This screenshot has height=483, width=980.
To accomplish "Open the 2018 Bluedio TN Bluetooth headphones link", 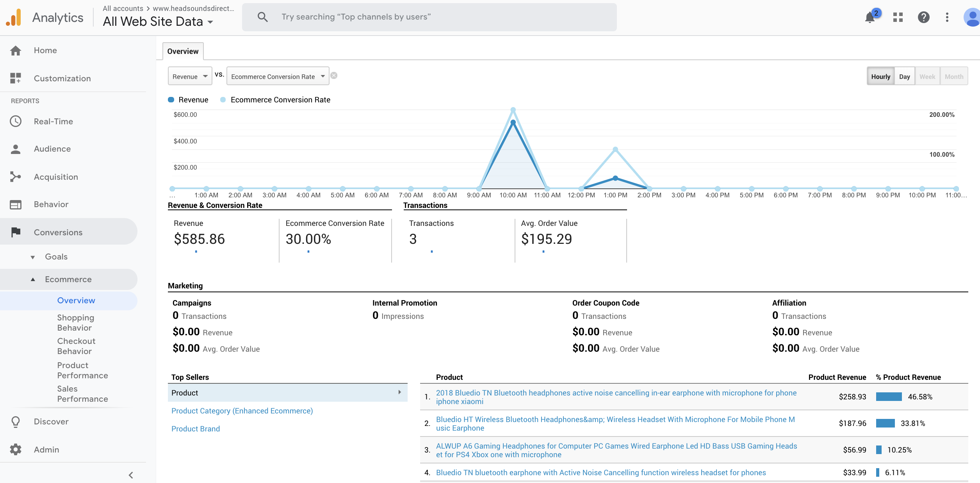I will tap(616, 397).
